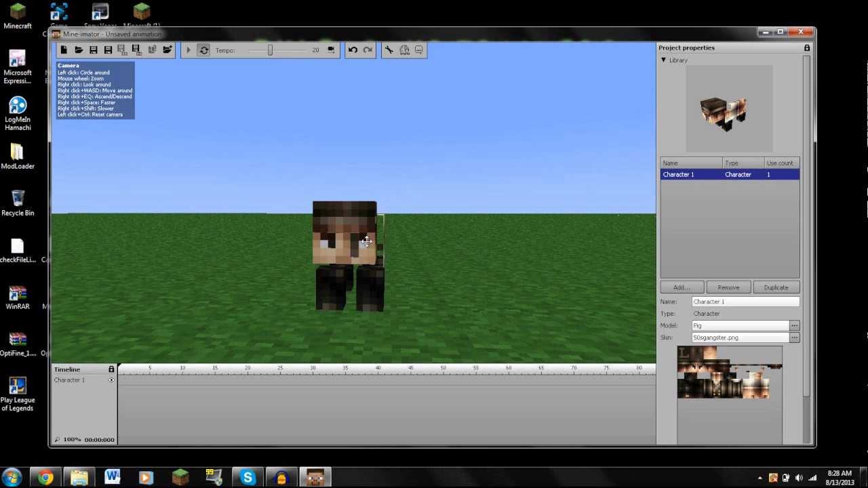This screenshot has height=488, width=868.
Task: Click the Duplicate button
Action: point(776,287)
